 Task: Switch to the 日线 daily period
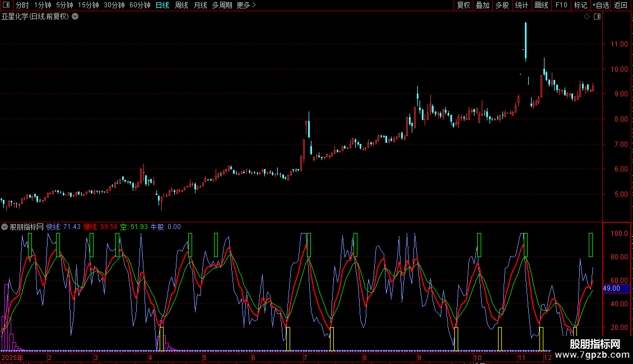pos(162,5)
